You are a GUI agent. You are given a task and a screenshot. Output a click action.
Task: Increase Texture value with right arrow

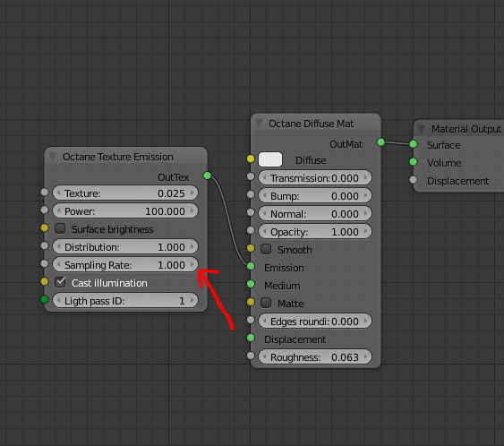(192, 193)
